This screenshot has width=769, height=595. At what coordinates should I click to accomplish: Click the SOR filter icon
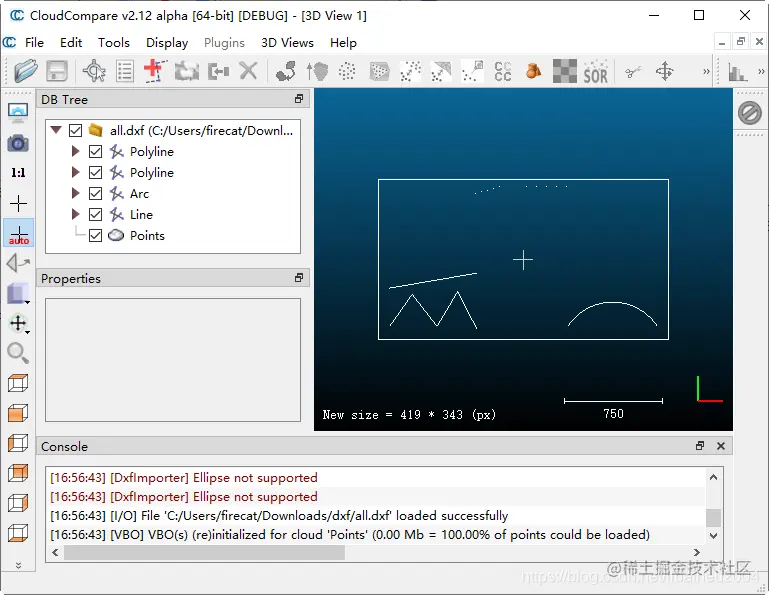pyautogui.click(x=595, y=71)
